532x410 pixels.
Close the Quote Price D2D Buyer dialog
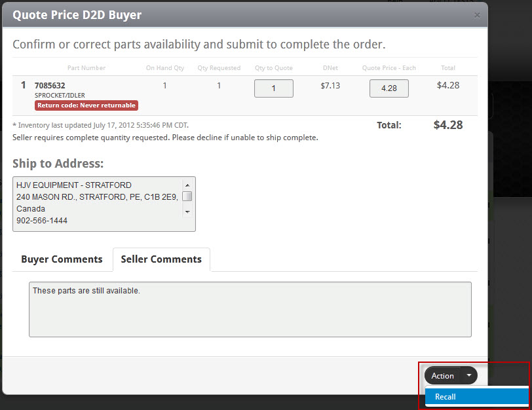[x=477, y=15]
